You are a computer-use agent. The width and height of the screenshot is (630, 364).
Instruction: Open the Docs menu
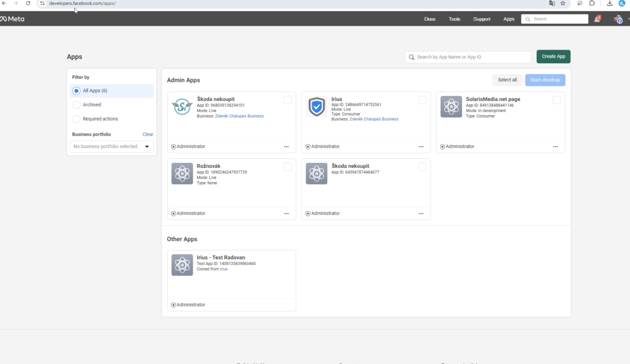click(x=429, y=19)
